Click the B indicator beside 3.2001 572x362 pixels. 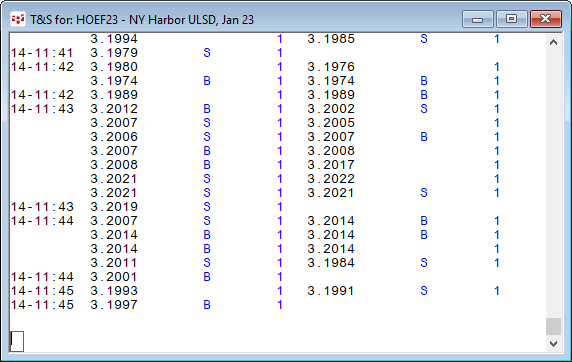coord(207,277)
